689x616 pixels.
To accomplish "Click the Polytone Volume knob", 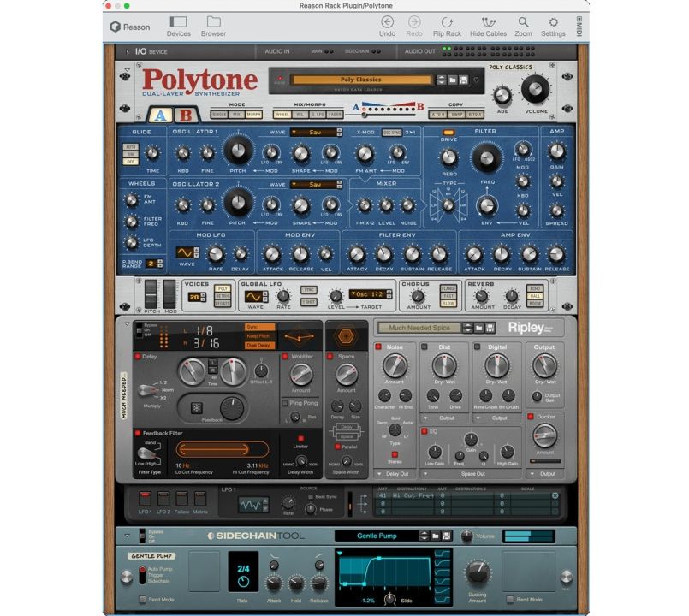I will [x=537, y=88].
